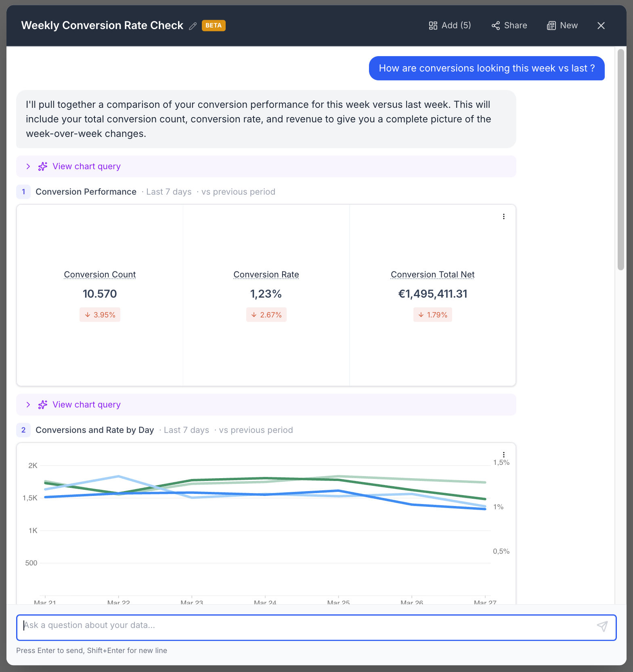This screenshot has width=633, height=672.
Task: Expand the first View chart query chevron
Action: coord(28,166)
